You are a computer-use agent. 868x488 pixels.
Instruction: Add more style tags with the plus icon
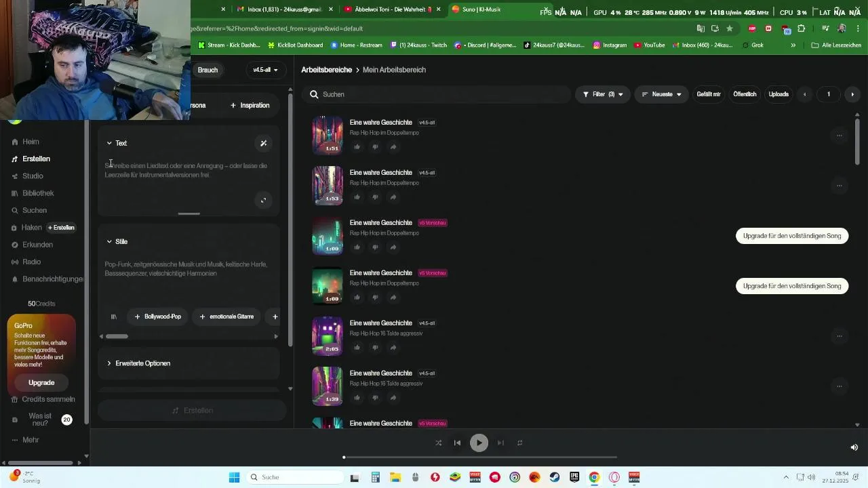point(275,317)
